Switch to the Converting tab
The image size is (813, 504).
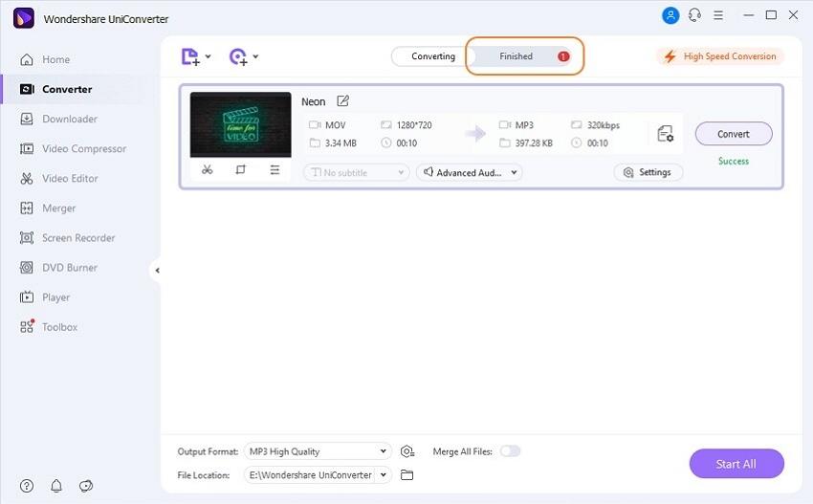(433, 56)
